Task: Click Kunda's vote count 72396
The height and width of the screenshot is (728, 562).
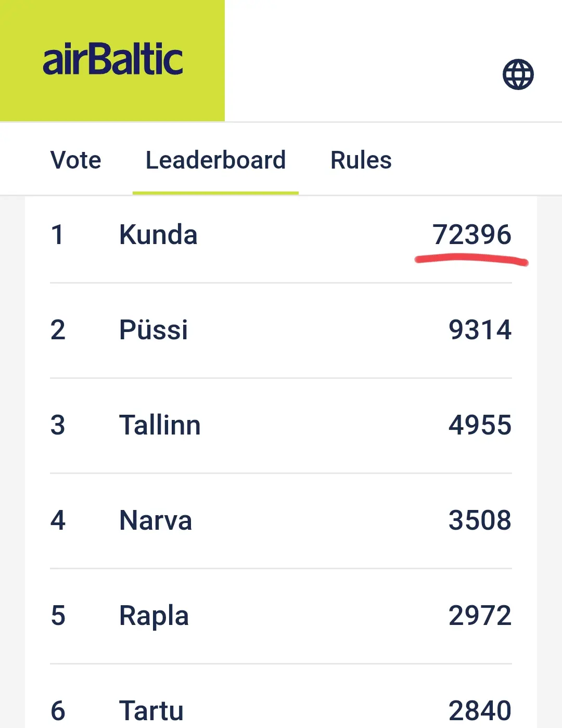Action: point(472,235)
